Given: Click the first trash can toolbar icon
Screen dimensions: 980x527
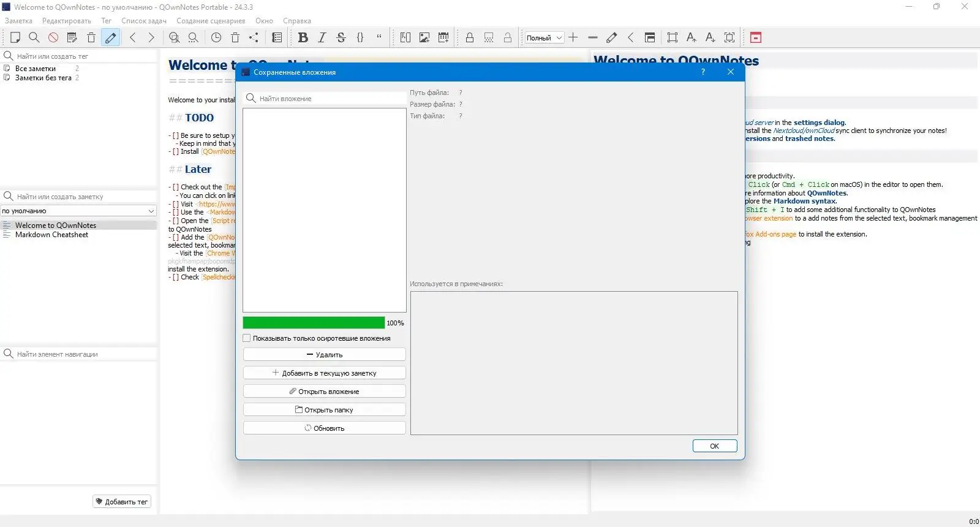Looking at the screenshot, I should pos(91,37).
